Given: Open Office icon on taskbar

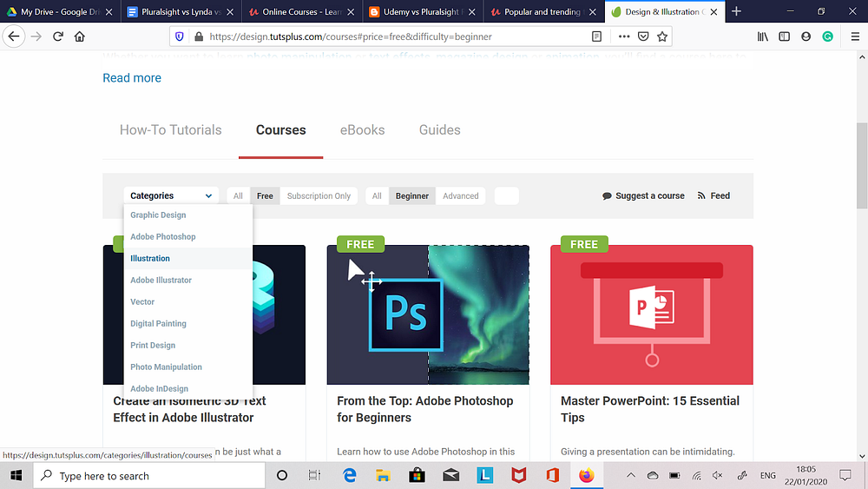Looking at the screenshot, I should [x=552, y=476].
